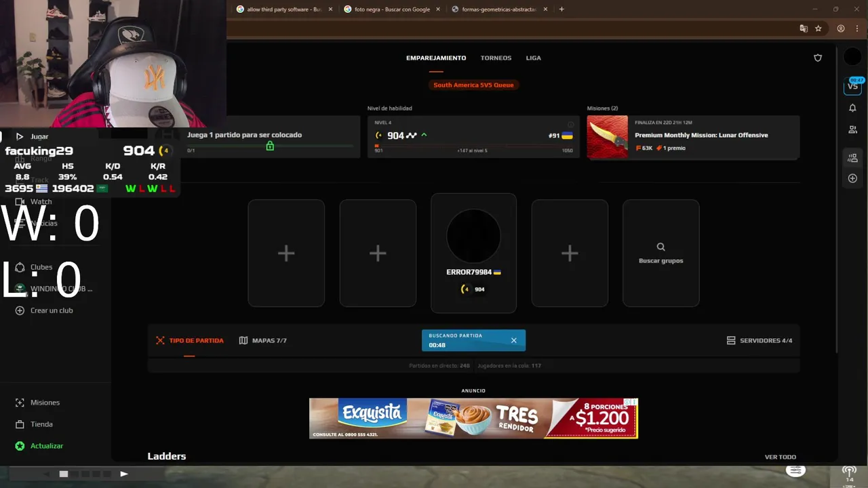Click Crear un club link
This screenshot has height=488, width=868.
[x=52, y=310]
